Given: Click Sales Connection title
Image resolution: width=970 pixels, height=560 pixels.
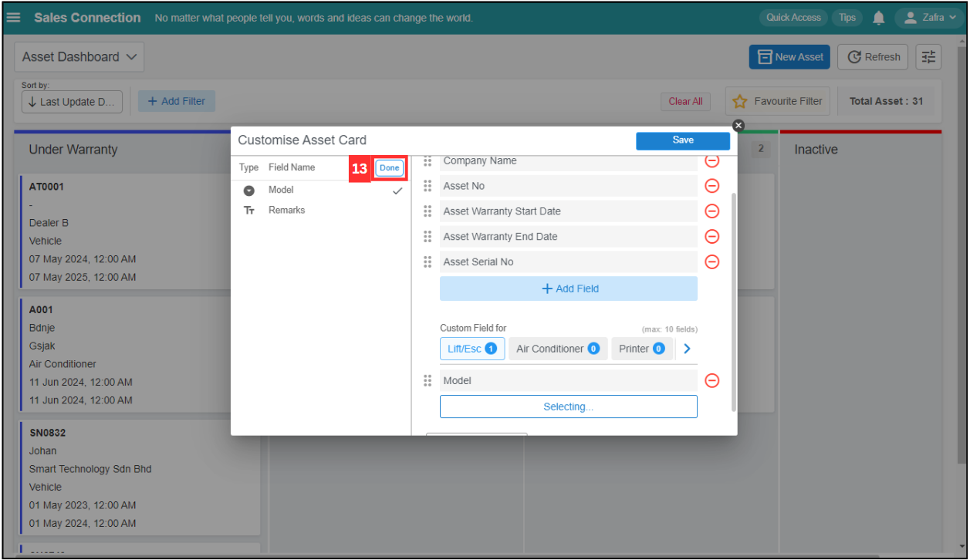Looking at the screenshot, I should [x=87, y=17].
